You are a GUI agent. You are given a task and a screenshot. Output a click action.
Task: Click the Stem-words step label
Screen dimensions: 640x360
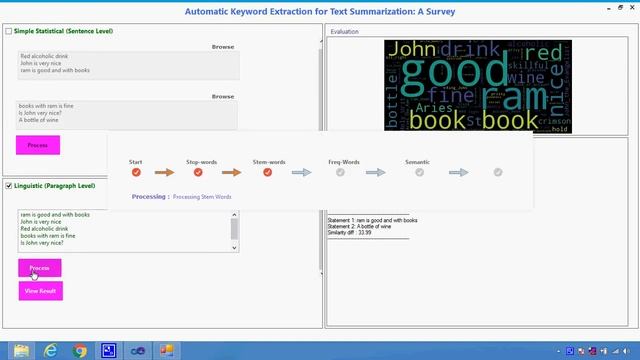coord(269,162)
